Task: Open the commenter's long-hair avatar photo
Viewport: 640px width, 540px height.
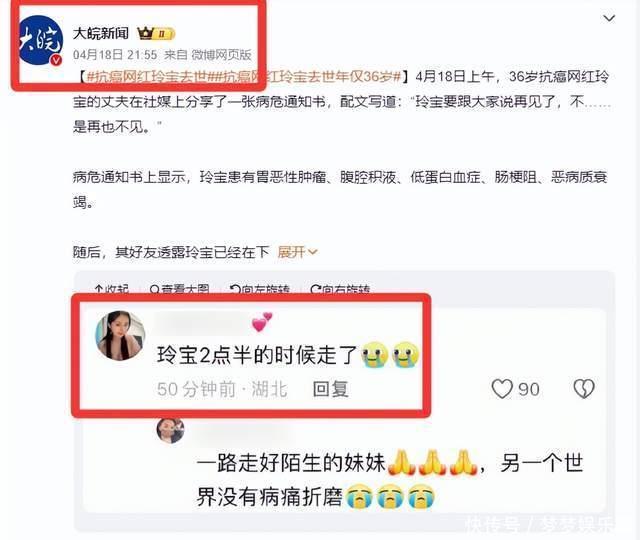Action: [x=120, y=336]
